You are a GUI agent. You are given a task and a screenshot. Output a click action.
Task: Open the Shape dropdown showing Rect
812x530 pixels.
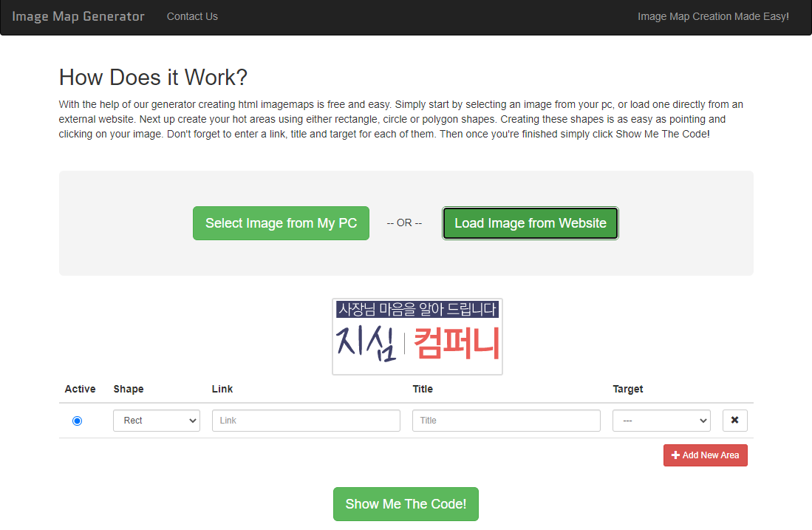157,420
